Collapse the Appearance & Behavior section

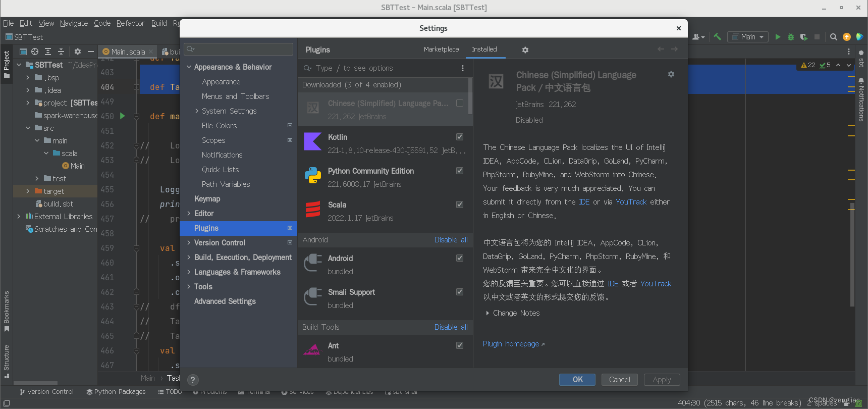tap(189, 67)
